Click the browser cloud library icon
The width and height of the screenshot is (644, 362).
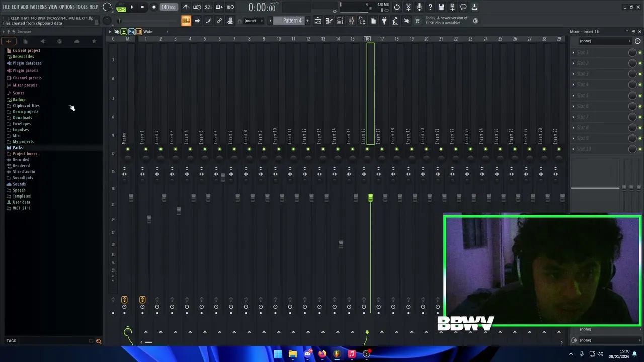coord(76,41)
